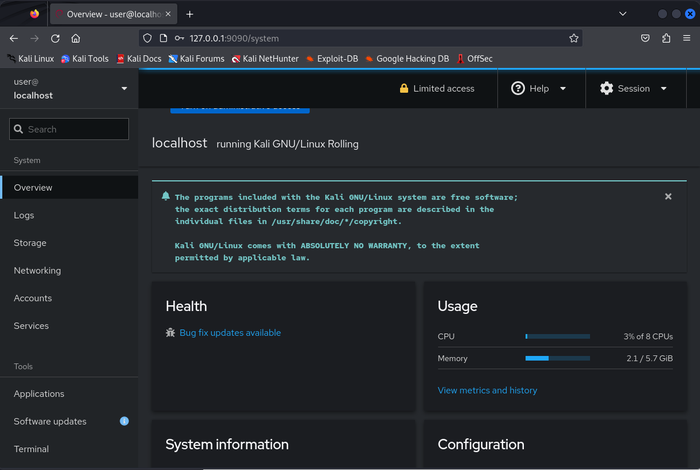Image resolution: width=700 pixels, height=470 pixels.
Task: Click the bug icon beside updates available
Action: coord(171,333)
